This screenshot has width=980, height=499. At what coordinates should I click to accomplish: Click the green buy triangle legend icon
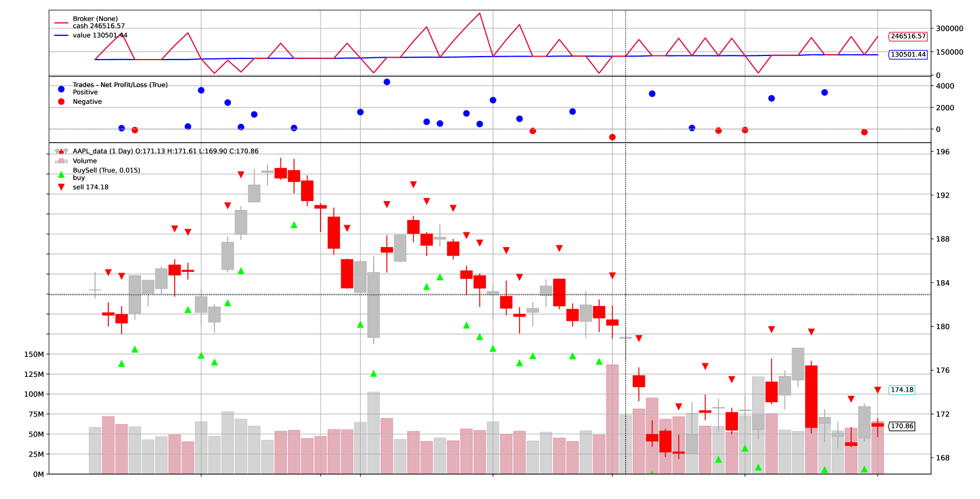point(61,175)
